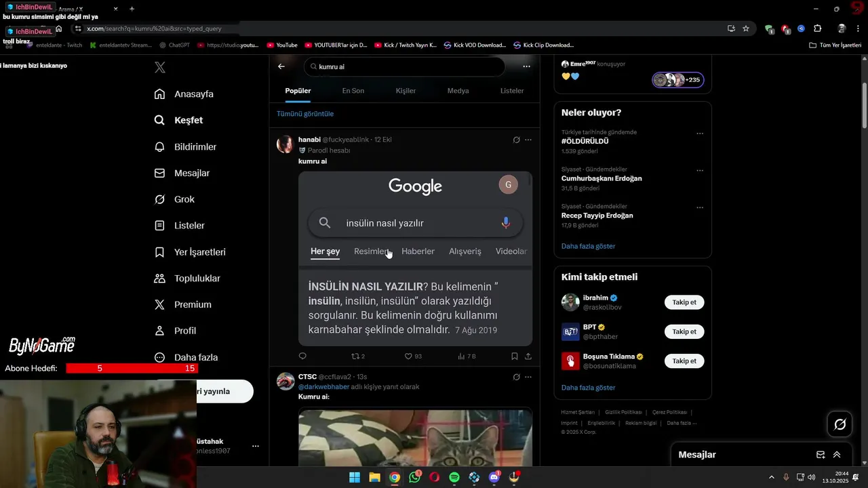Image resolution: width=868 pixels, height=488 pixels.
Task: Click Tümünü görüntüle link
Action: point(305,114)
